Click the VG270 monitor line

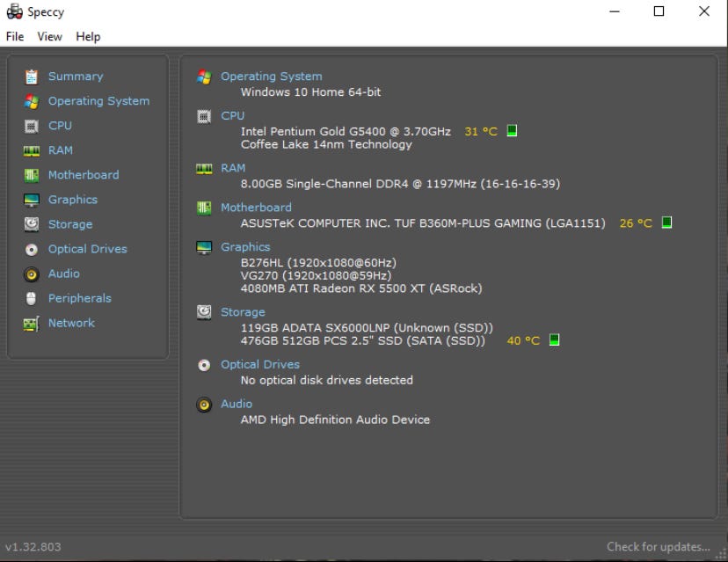(x=316, y=276)
